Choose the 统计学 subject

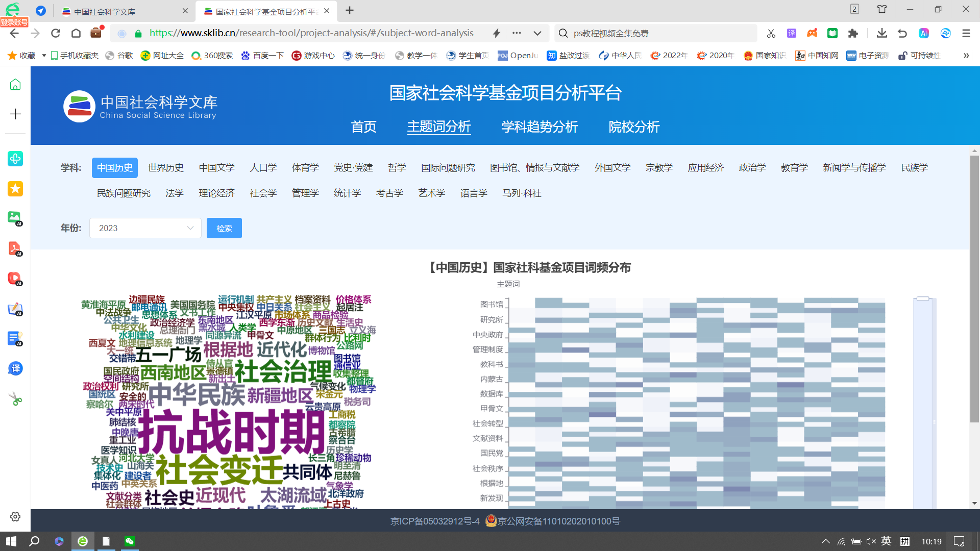[348, 193]
